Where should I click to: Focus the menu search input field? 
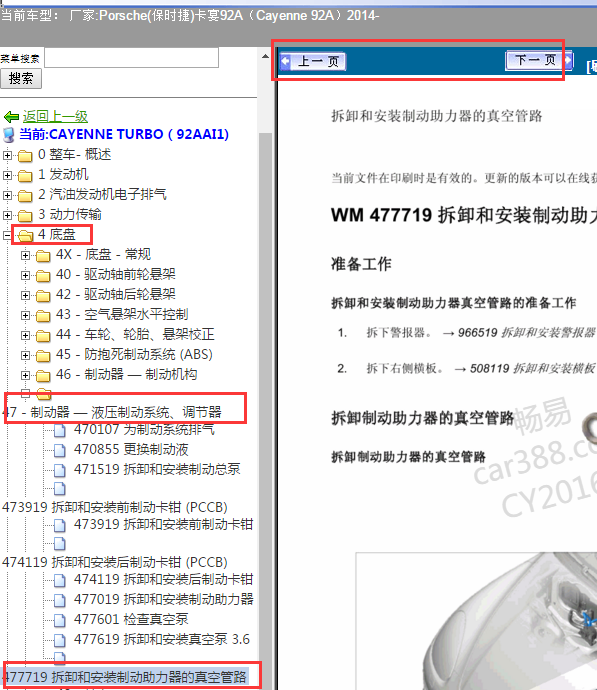tap(132, 58)
